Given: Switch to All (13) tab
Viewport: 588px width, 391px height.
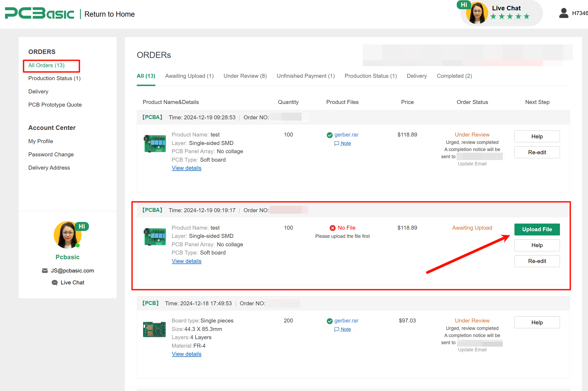Looking at the screenshot, I should click(x=146, y=76).
